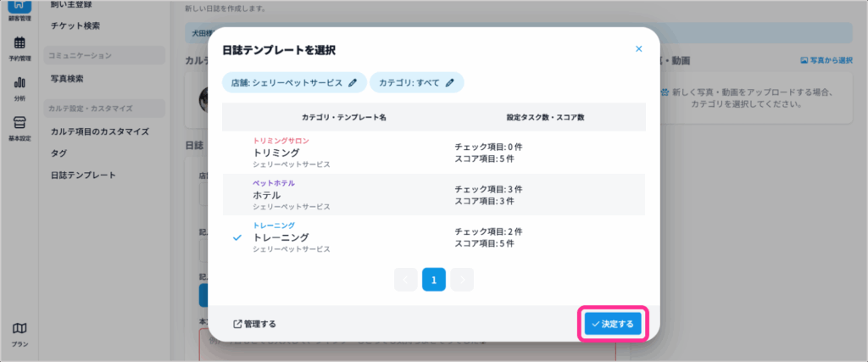Open the 分析 chart icon

19,86
